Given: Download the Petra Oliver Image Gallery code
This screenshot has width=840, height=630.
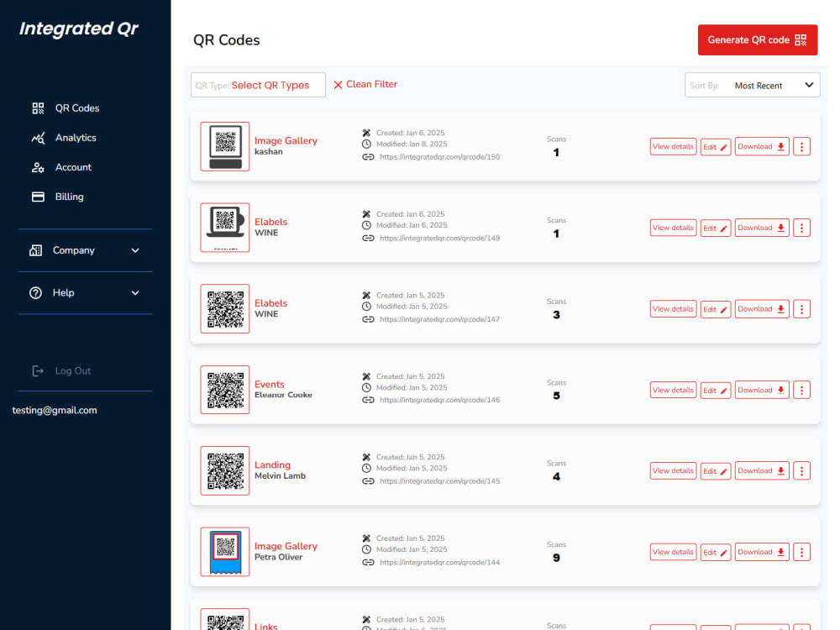Looking at the screenshot, I should (761, 552).
